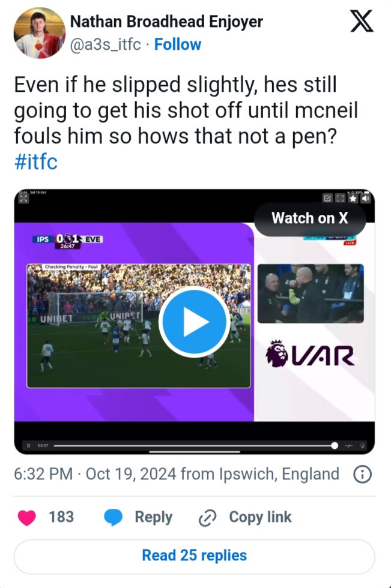Click the reply speech bubble icon
The image size is (391, 588).
(114, 517)
